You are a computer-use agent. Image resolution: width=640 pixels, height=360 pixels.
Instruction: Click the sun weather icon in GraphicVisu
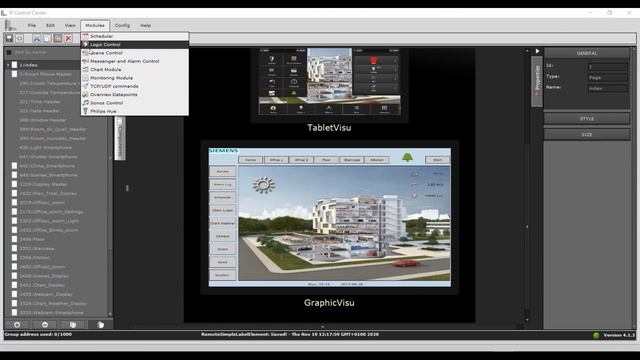pos(264,185)
